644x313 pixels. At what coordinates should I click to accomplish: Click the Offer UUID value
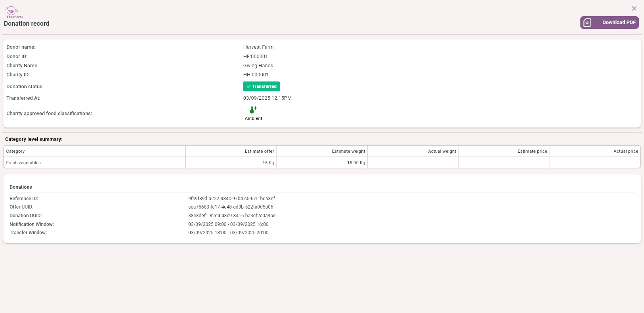coord(231,207)
